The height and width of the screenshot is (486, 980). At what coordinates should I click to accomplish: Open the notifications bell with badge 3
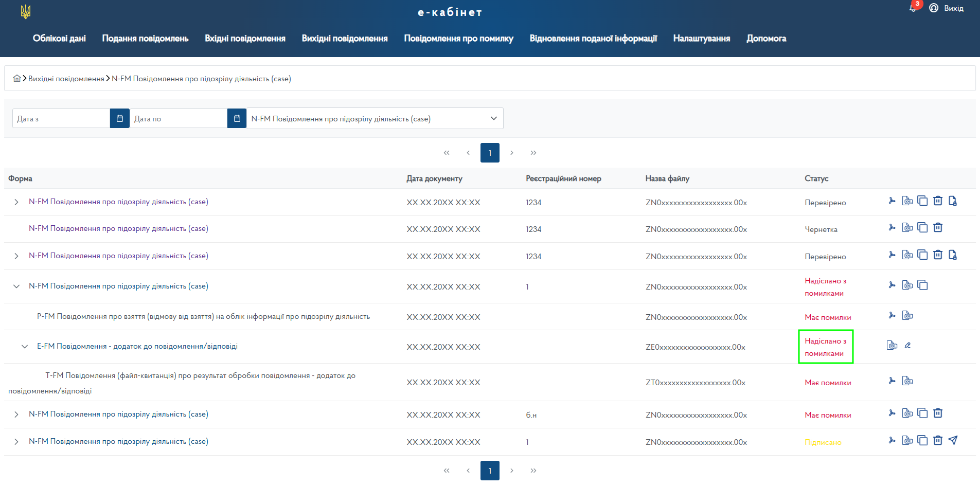point(914,7)
